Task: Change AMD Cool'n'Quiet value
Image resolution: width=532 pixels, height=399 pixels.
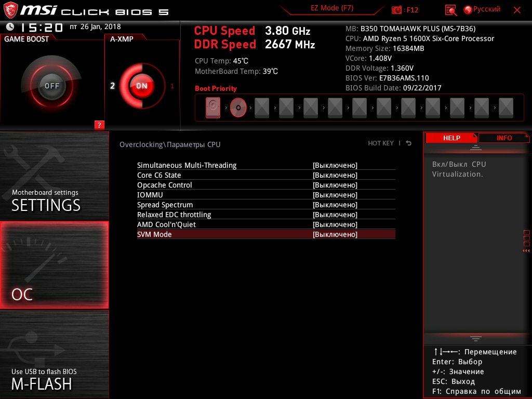Action: pyautogui.click(x=335, y=224)
